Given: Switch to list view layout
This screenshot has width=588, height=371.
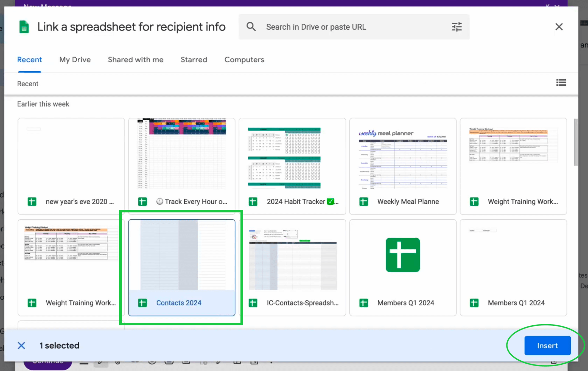Looking at the screenshot, I should pyautogui.click(x=561, y=82).
